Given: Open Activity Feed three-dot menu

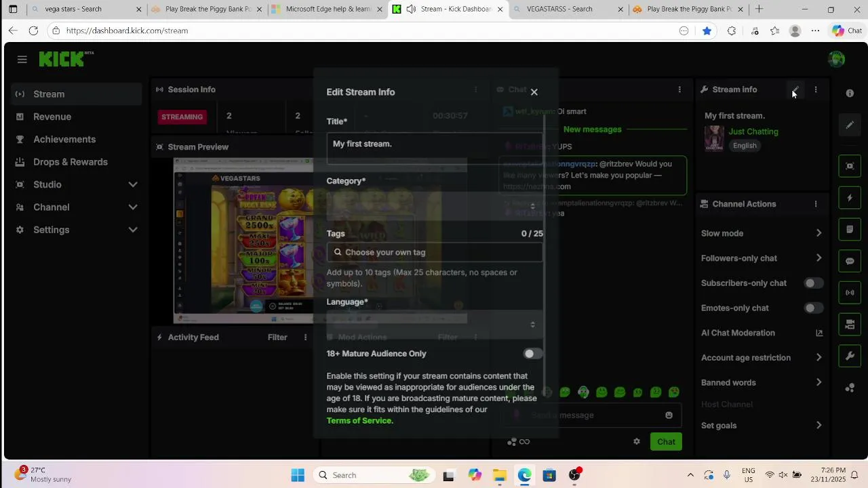Looking at the screenshot, I should [305, 337].
